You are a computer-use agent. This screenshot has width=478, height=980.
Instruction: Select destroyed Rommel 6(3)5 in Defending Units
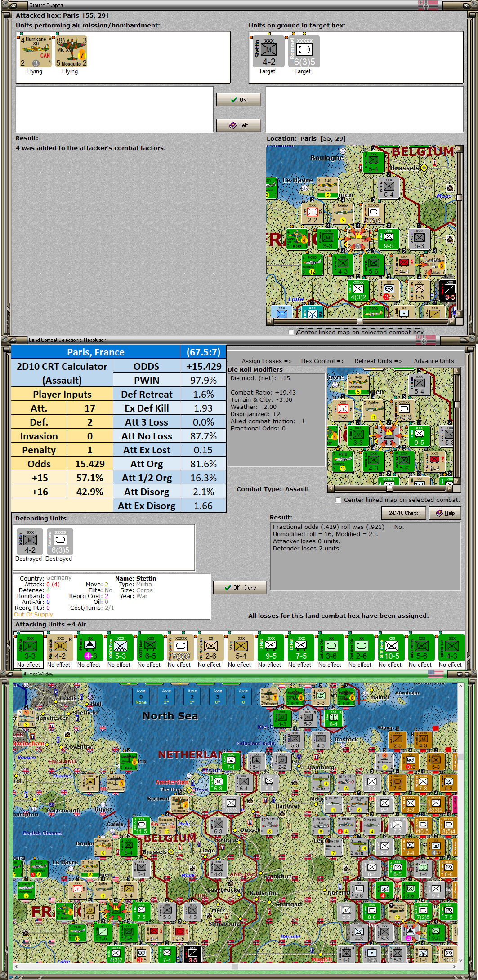[60, 542]
